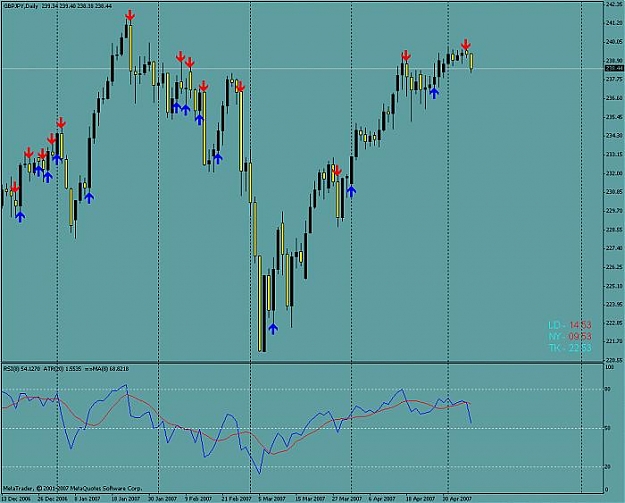This screenshot has width=625, height=503.
Task: Click the 18 Apr 2007 date label
Action: click(x=421, y=499)
